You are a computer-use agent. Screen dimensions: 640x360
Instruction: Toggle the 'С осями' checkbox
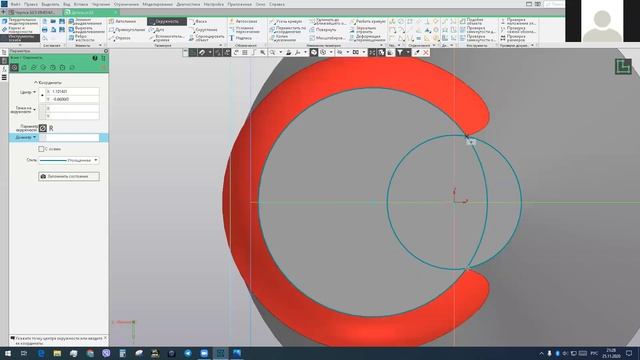pos(41,149)
